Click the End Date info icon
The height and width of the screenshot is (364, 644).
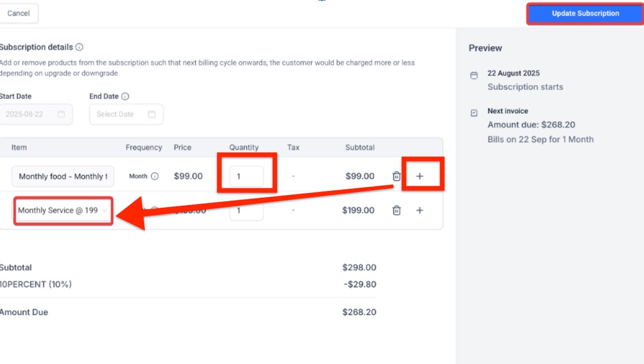125,97
